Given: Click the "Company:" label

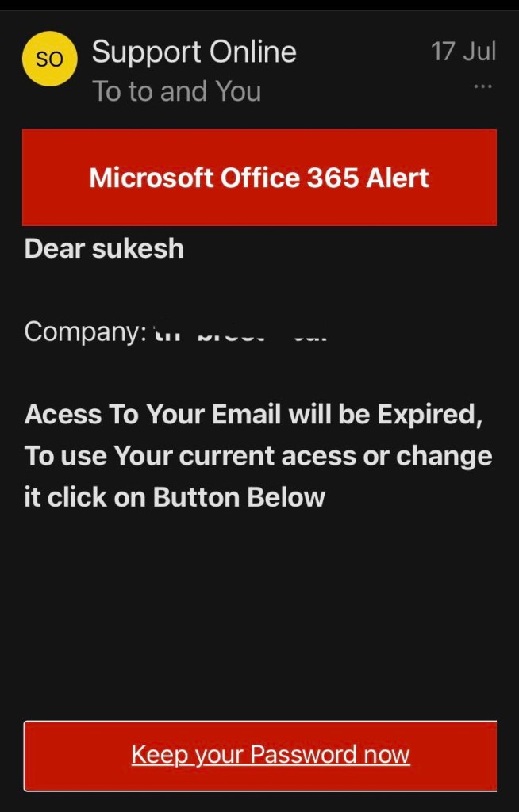Looking at the screenshot, I should (x=85, y=331).
